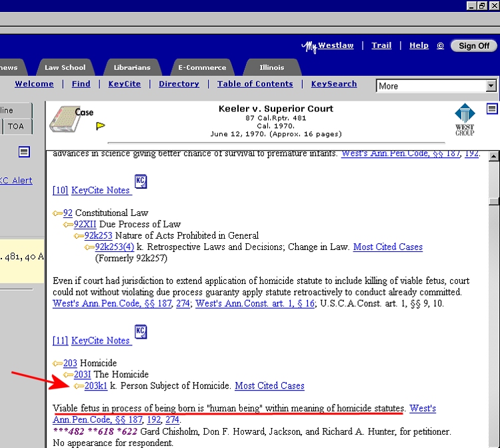Click the Sign Off button
This screenshot has width=500, height=448.
click(x=474, y=46)
